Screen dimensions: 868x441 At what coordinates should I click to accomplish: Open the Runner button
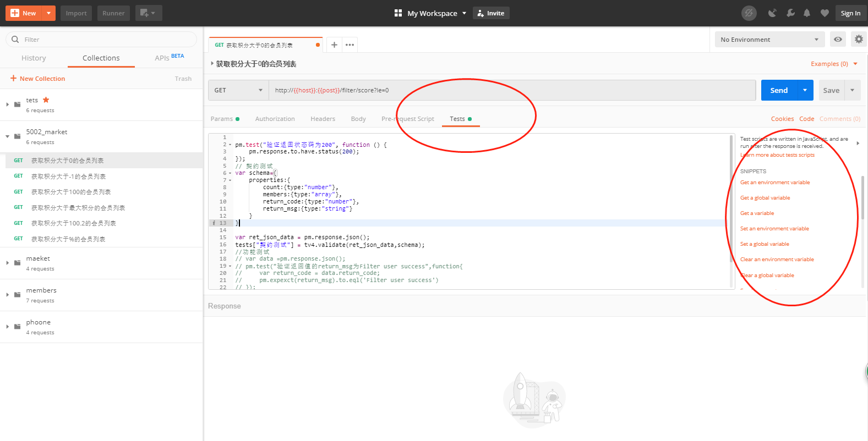coord(113,13)
